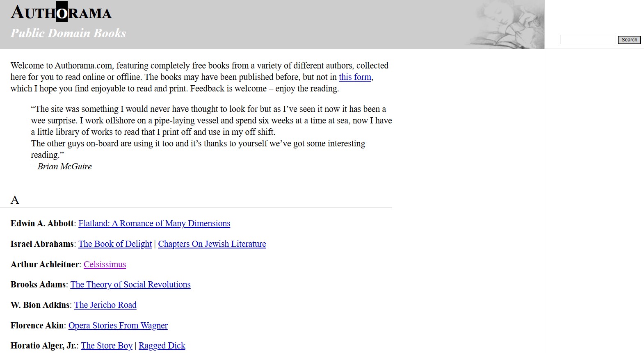Focus the search text field
Image resolution: width=644 pixels, height=353 pixels.
coord(588,40)
